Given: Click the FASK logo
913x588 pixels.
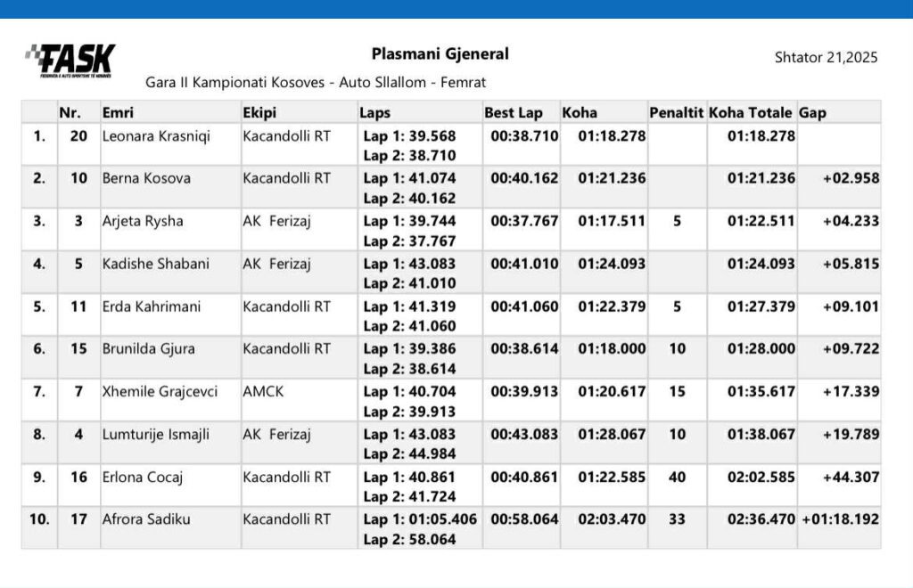Looking at the screenshot, I should (x=70, y=61).
